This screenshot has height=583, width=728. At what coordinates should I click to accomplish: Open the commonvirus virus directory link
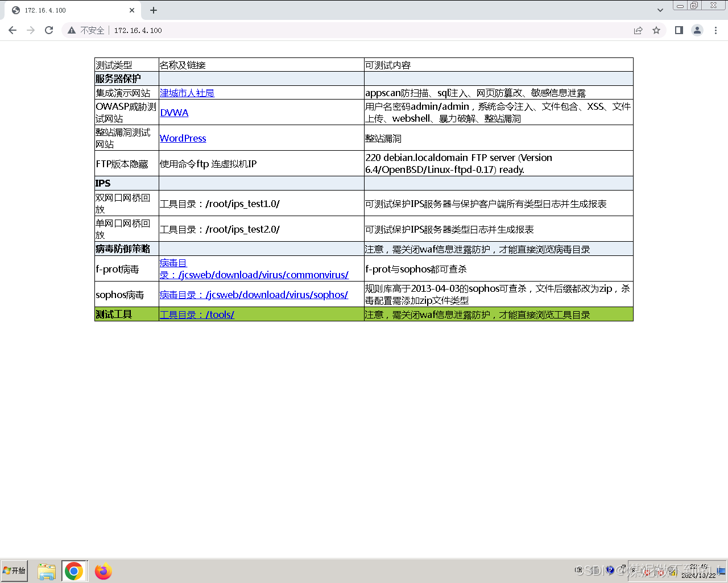(x=254, y=269)
